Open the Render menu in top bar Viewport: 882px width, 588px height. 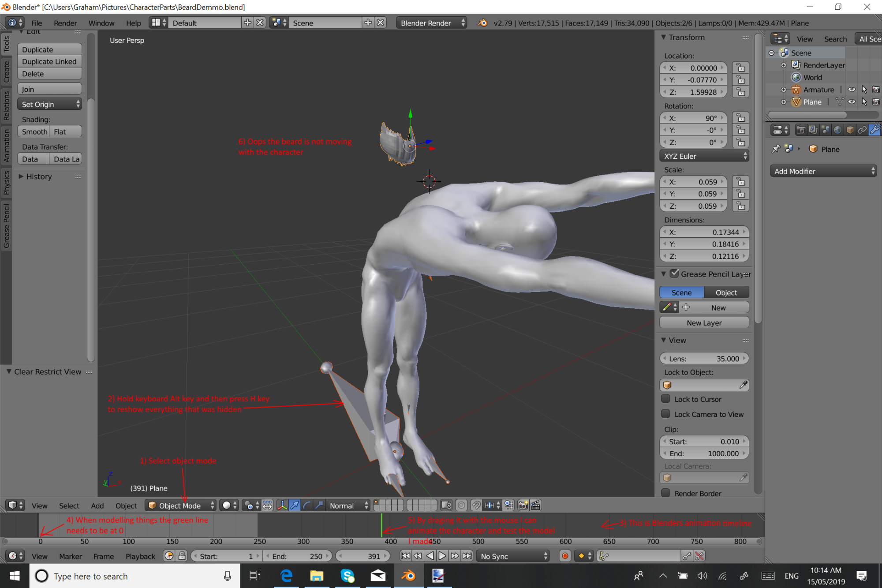click(65, 23)
